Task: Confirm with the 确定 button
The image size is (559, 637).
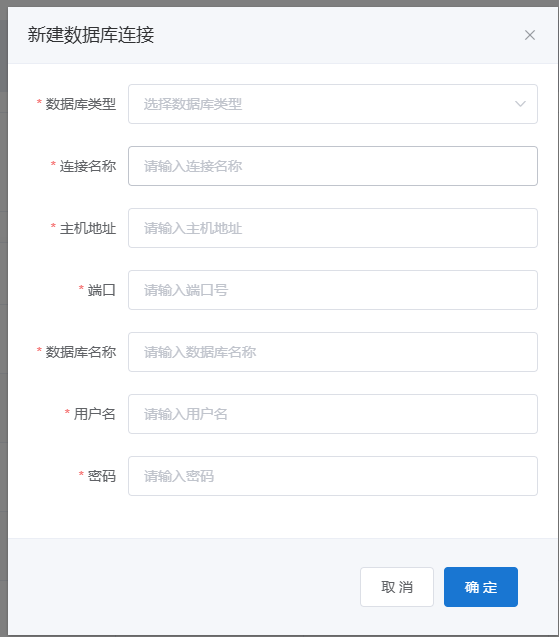Action: 481,587
